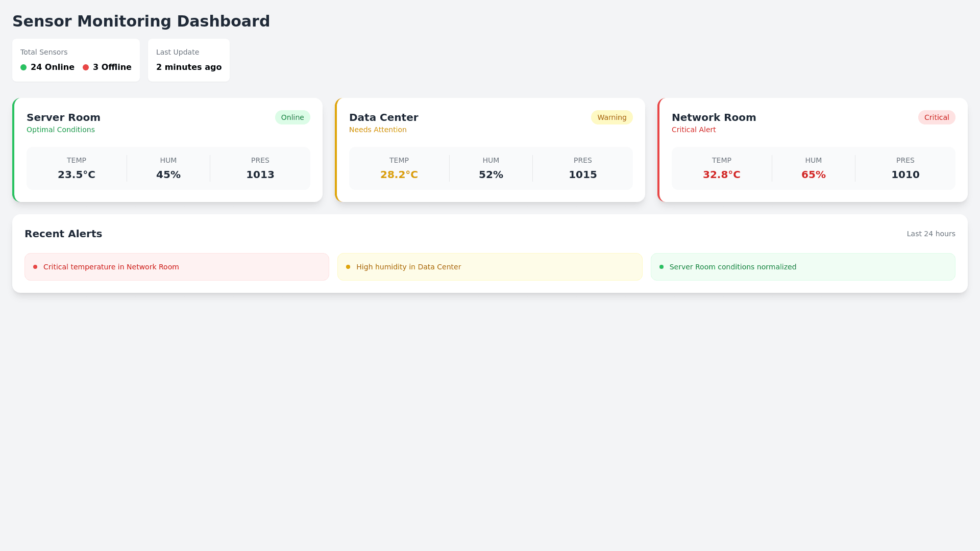
Task: Click Network Room humidity value 65%
Action: pos(813,174)
